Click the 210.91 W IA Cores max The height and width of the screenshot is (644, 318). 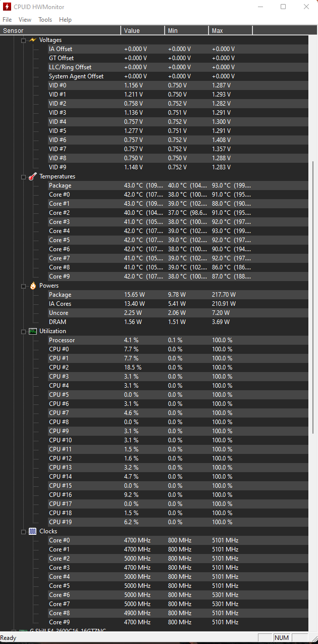[224, 304]
